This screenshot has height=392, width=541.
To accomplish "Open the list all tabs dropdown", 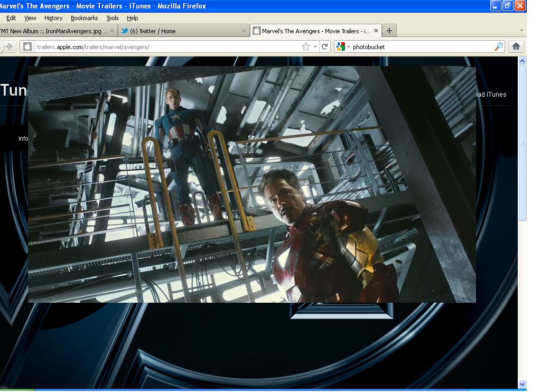I will pos(521,31).
